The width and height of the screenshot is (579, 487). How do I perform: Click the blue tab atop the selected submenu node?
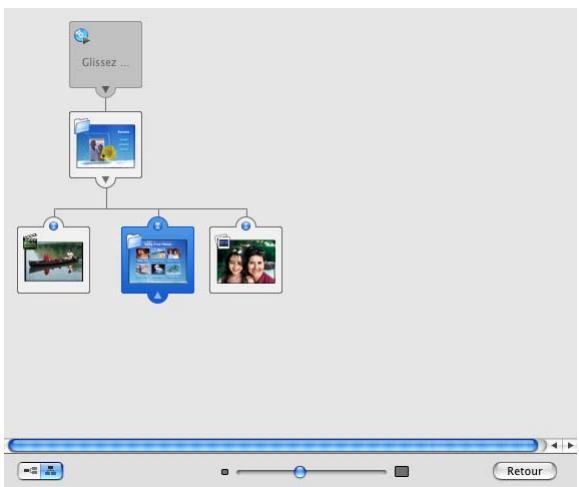tap(158, 225)
